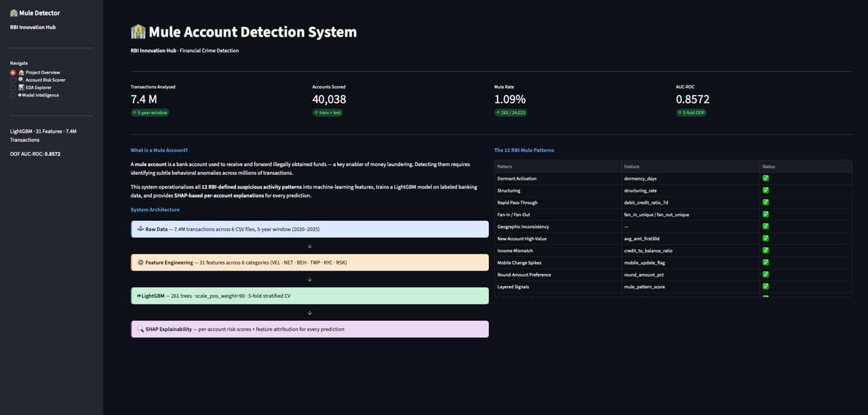Select the Account Risk Scorer radio option
868x415 pixels.
pyautogui.click(x=13, y=80)
